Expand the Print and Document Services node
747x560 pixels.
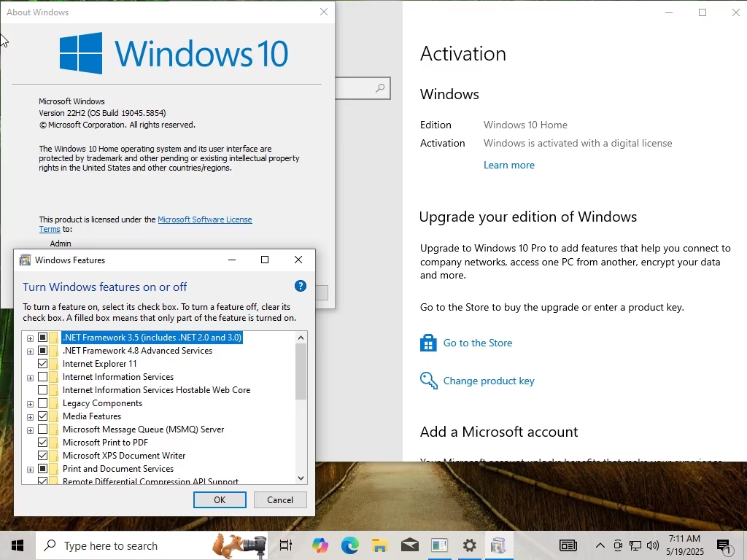[30, 470]
